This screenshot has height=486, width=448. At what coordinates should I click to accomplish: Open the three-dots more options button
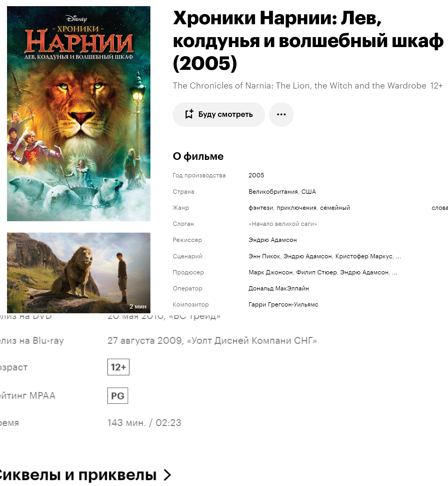point(281,115)
